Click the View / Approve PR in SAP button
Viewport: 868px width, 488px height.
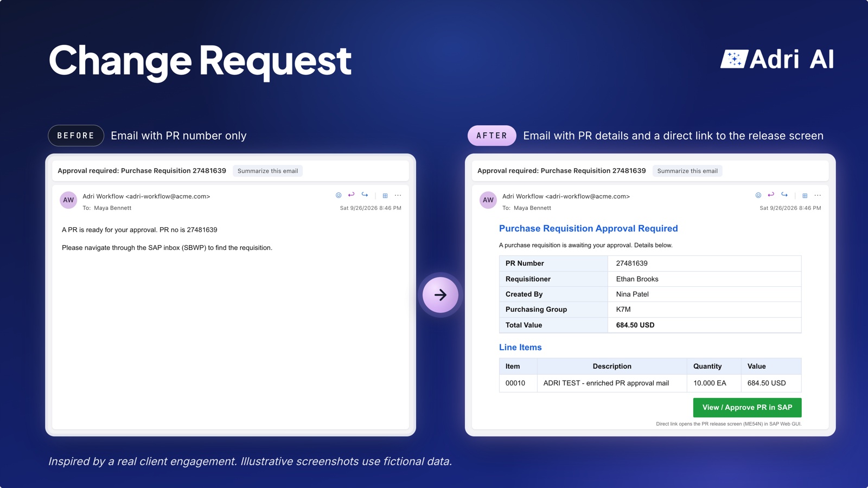[747, 408]
